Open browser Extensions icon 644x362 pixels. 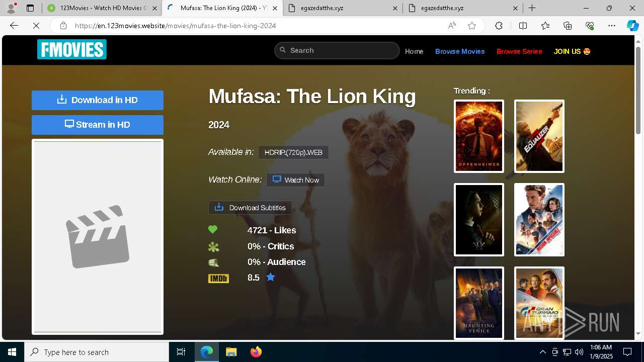pyautogui.click(x=499, y=26)
